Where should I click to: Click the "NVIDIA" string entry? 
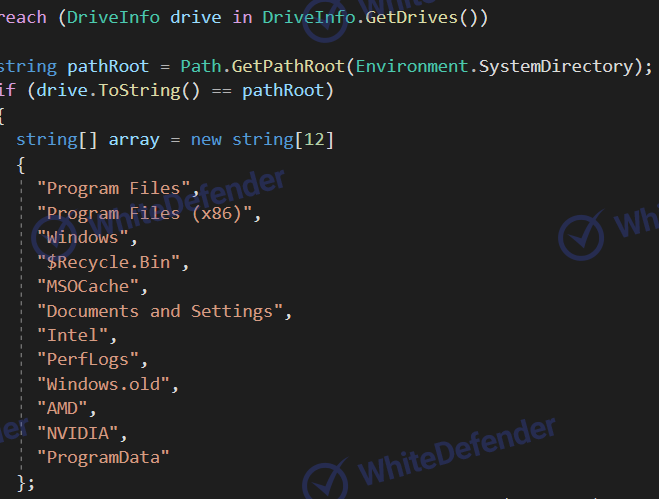tap(77, 433)
